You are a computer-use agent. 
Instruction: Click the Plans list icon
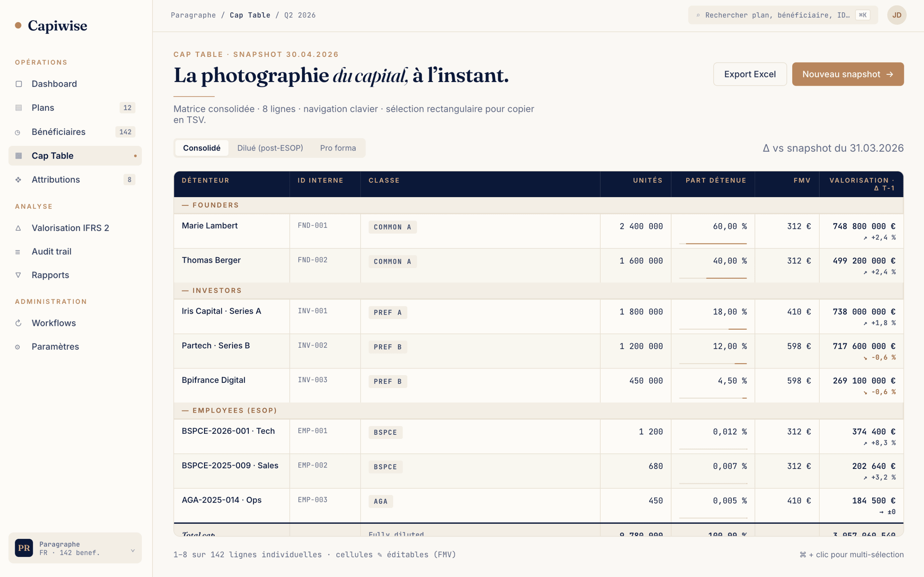(18, 108)
